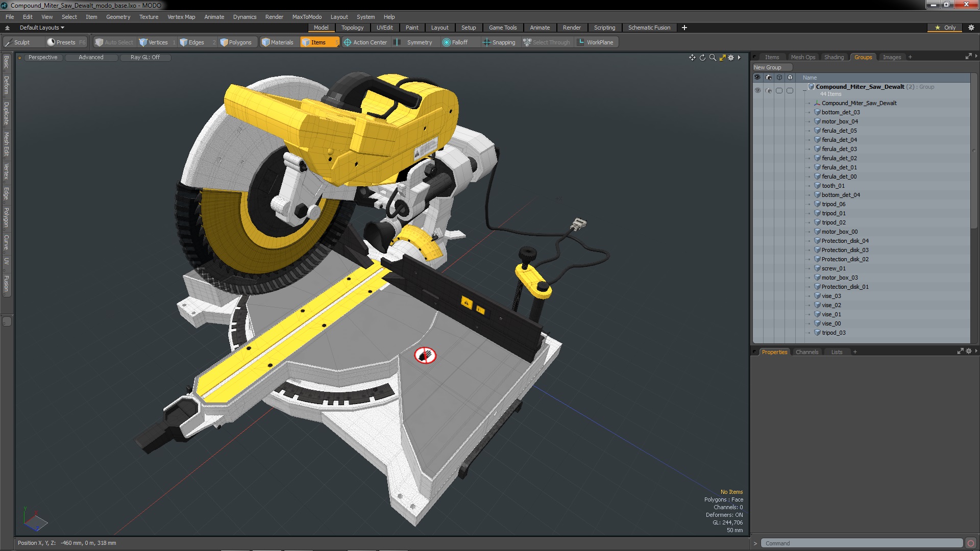Open the Advanced shading style dropdown
Screen dimensions: 980x551
click(91, 58)
